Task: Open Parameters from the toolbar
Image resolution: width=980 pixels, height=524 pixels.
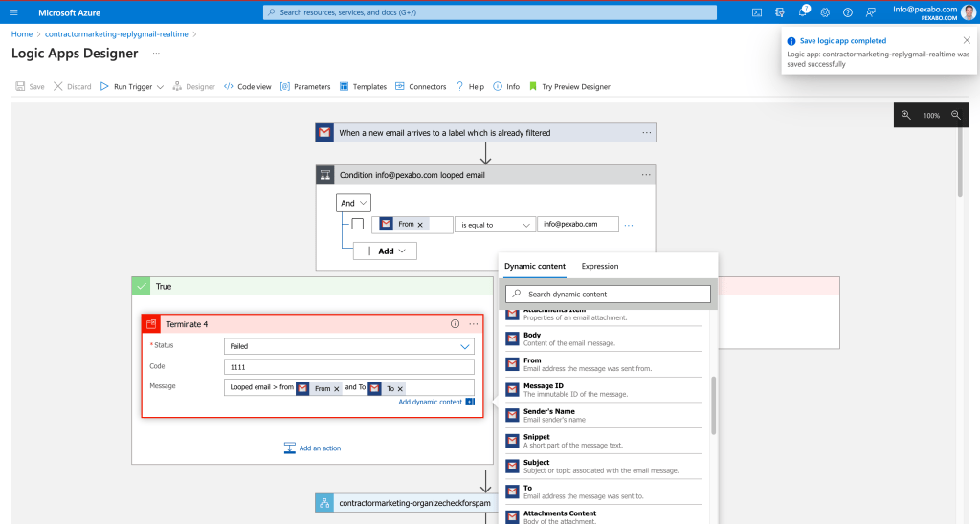Action: pos(305,86)
